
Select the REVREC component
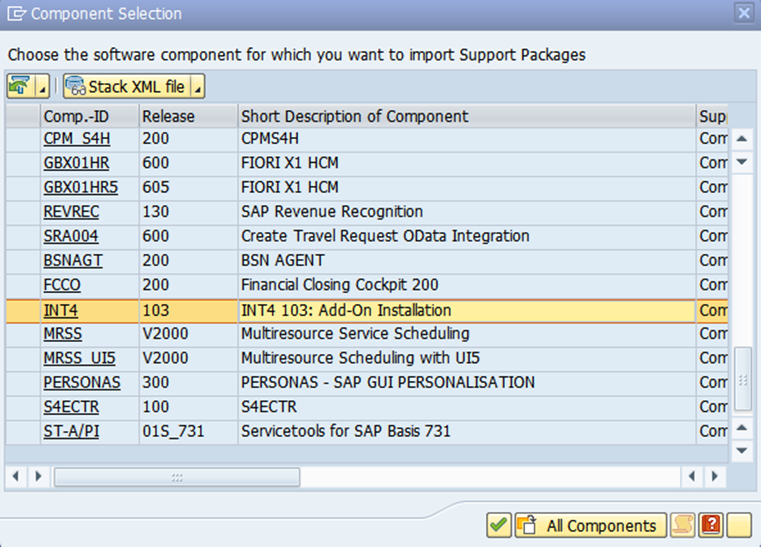pyautogui.click(x=71, y=212)
